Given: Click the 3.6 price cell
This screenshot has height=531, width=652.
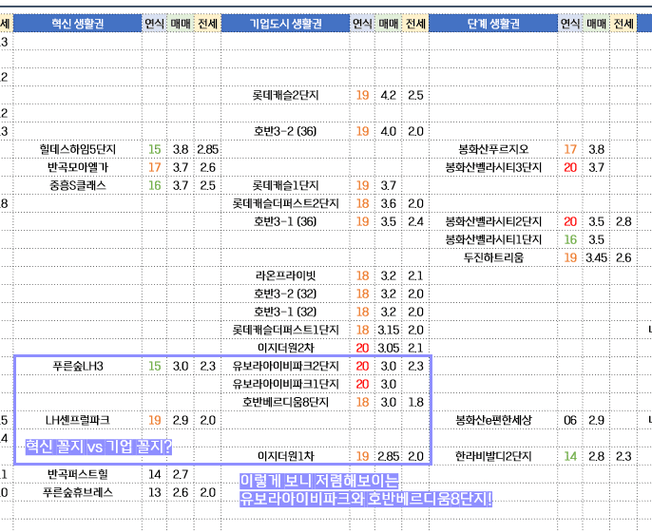Looking at the screenshot, I should click(x=388, y=204).
